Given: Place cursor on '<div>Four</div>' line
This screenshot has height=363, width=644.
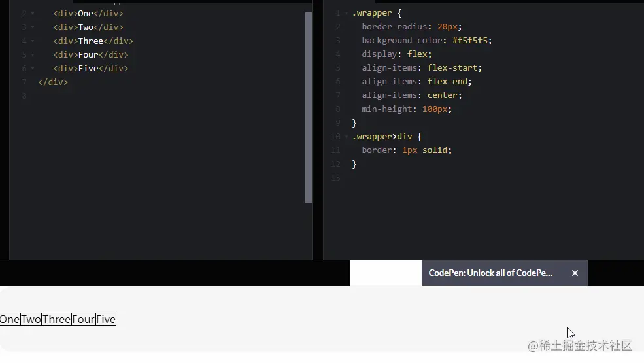Looking at the screenshot, I should point(90,55).
